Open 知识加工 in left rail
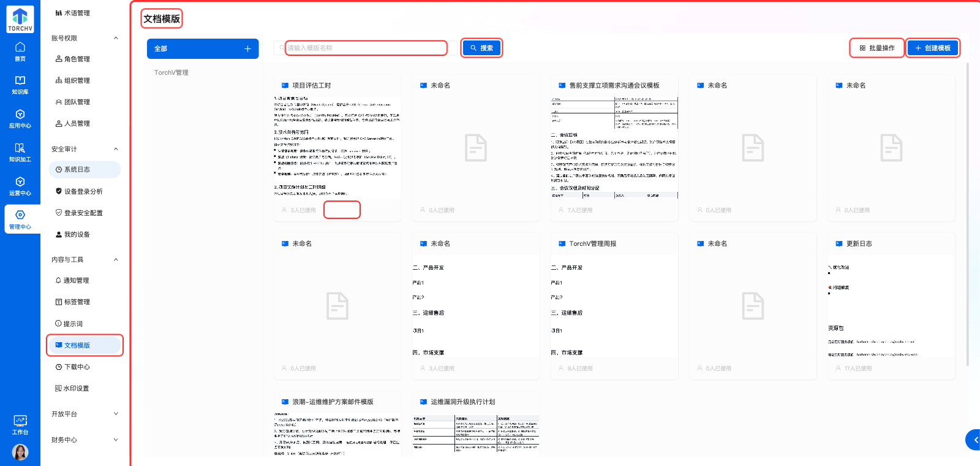The image size is (980, 466). [20, 153]
